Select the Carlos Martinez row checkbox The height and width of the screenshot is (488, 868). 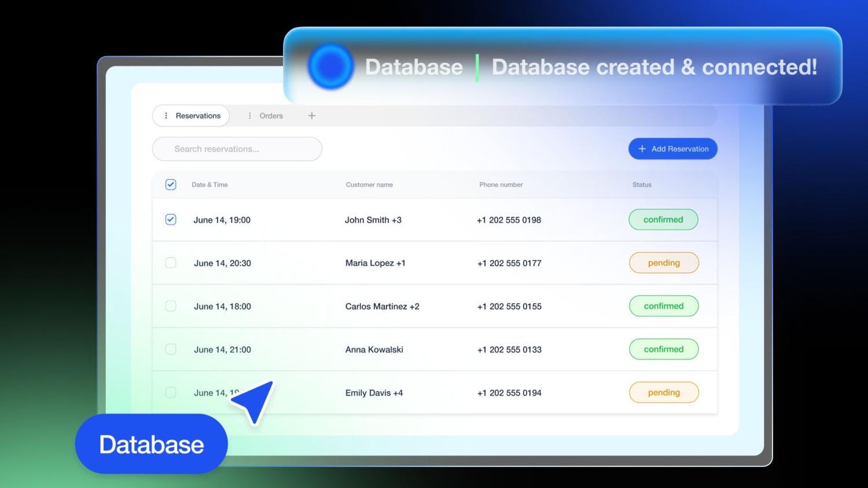171,306
